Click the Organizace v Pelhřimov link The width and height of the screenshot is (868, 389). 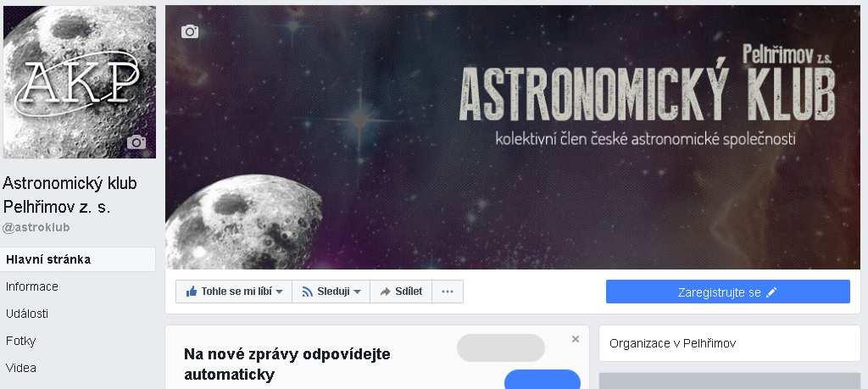(672, 343)
